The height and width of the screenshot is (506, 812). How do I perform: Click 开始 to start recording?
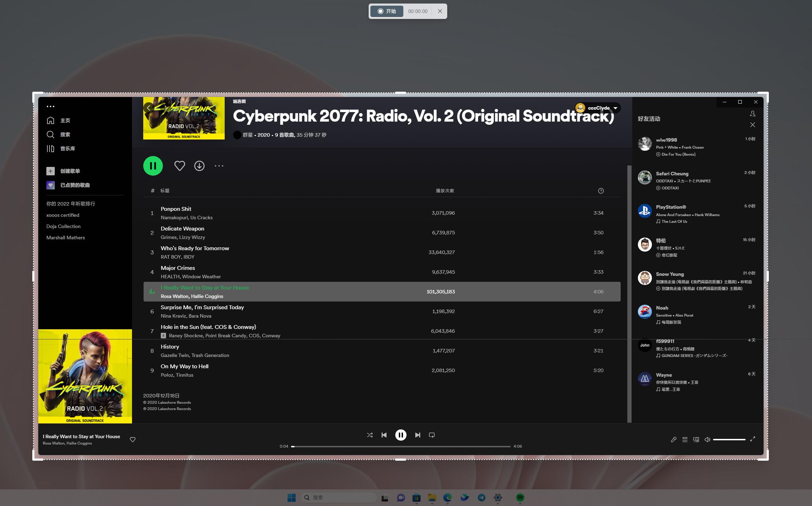(387, 11)
